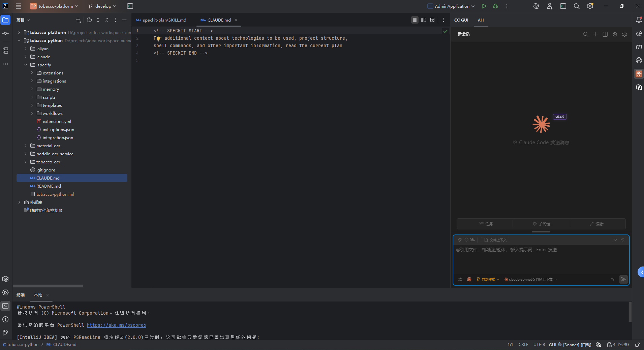Open the Problems tool window icon

click(5, 319)
